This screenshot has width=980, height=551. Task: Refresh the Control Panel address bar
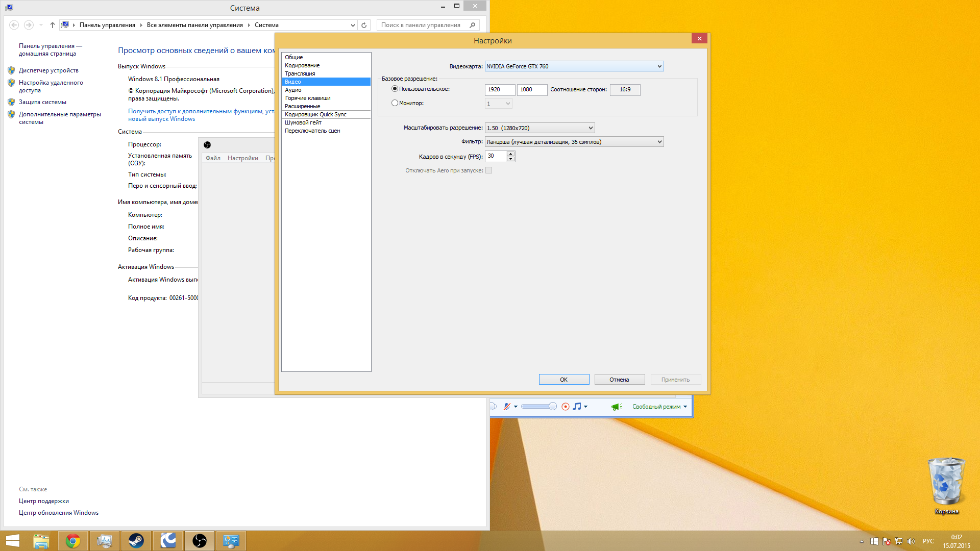(x=364, y=25)
